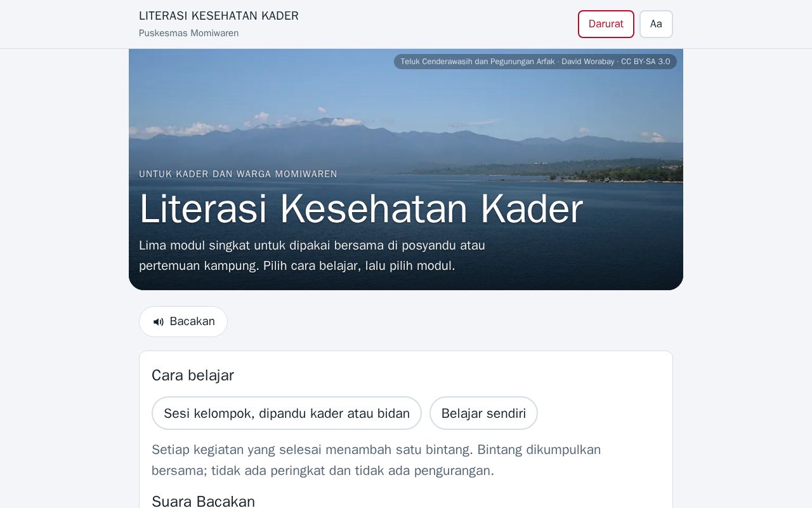Click the Aa text size button
The width and height of the screenshot is (812, 508).
(x=656, y=24)
